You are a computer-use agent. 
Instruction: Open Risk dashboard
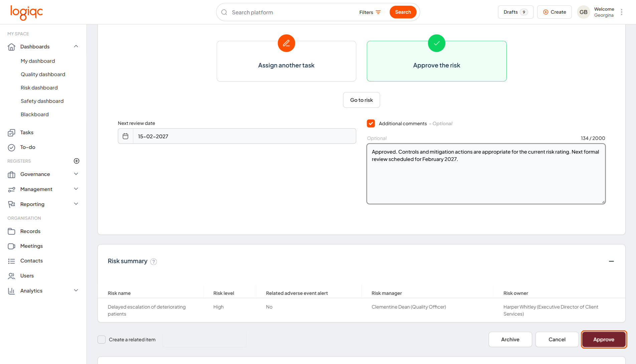pyautogui.click(x=39, y=88)
